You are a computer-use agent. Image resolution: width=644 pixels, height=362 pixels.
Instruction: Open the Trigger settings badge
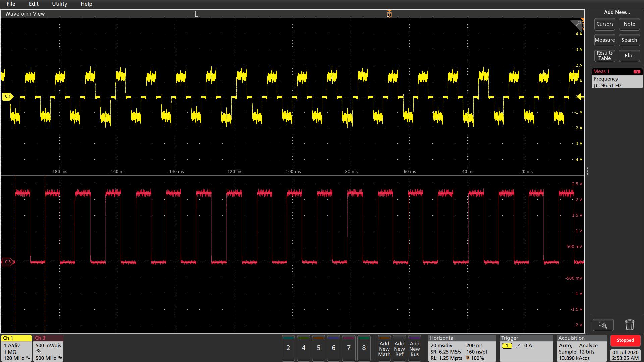coord(526,348)
